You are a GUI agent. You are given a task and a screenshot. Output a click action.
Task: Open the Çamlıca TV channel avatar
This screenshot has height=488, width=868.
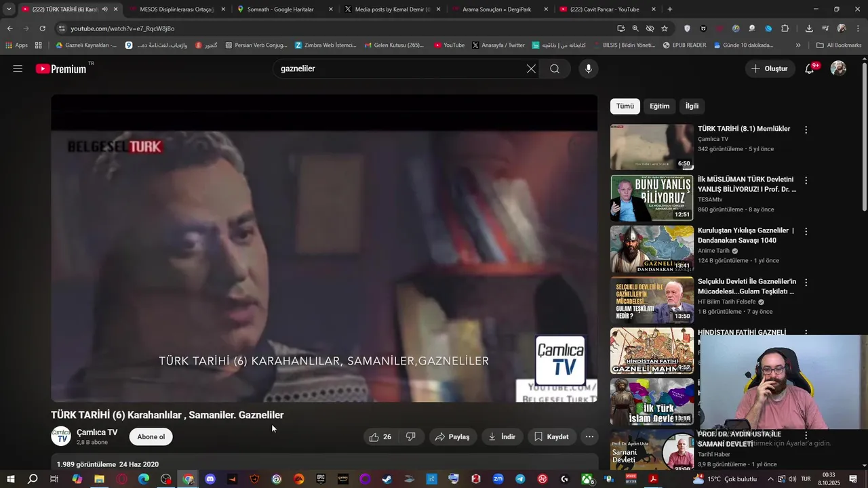click(x=61, y=436)
